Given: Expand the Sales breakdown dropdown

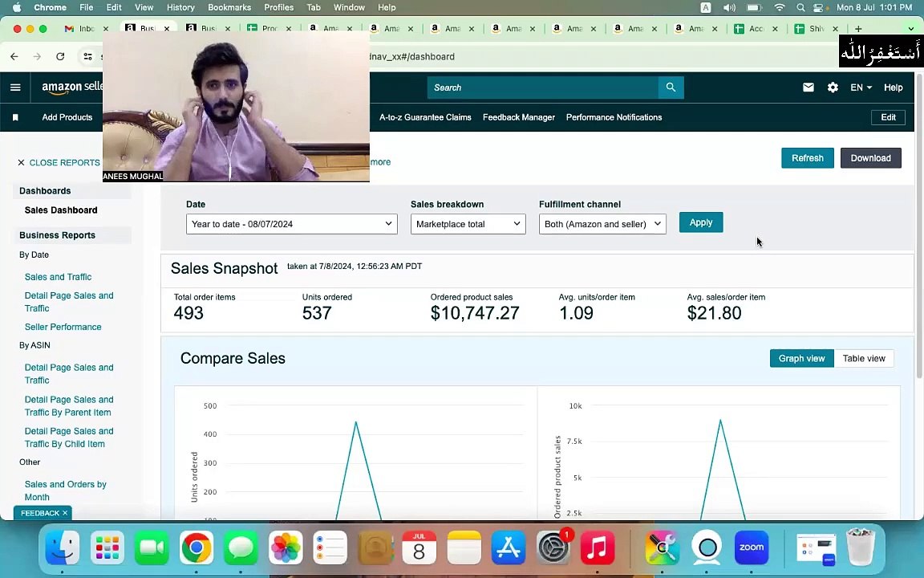Looking at the screenshot, I should (x=468, y=224).
